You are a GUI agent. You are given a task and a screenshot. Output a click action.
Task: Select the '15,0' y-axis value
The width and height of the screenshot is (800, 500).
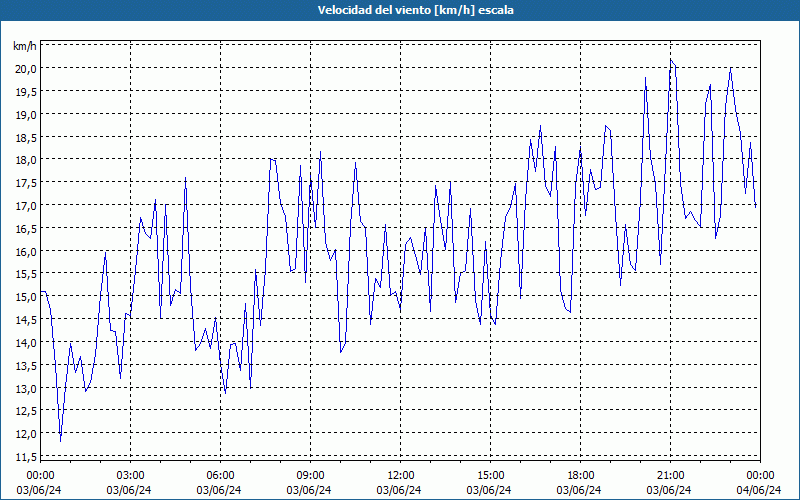[x=26, y=297]
